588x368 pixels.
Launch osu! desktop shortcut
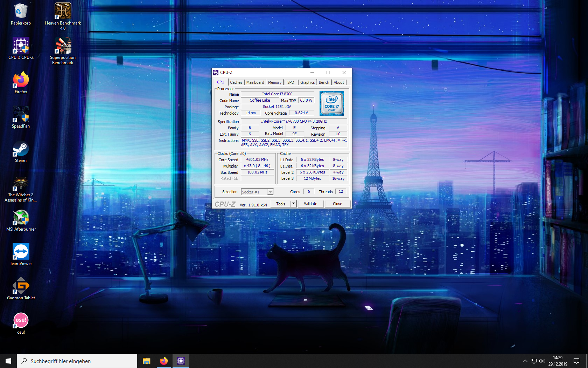[21, 323]
